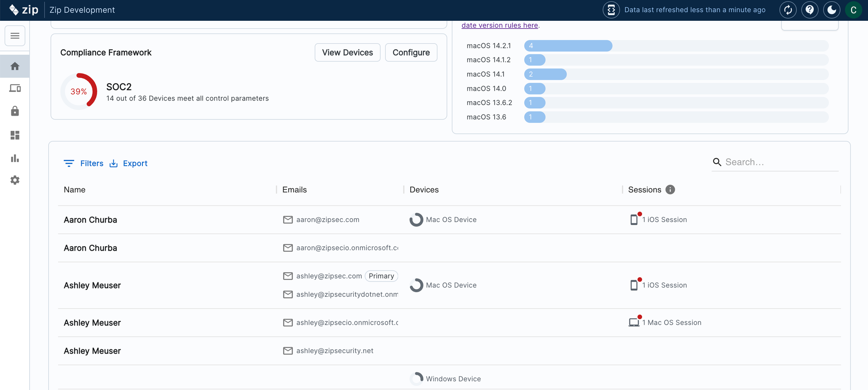Open the hamburger menu in the sidebar

coord(15,36)
